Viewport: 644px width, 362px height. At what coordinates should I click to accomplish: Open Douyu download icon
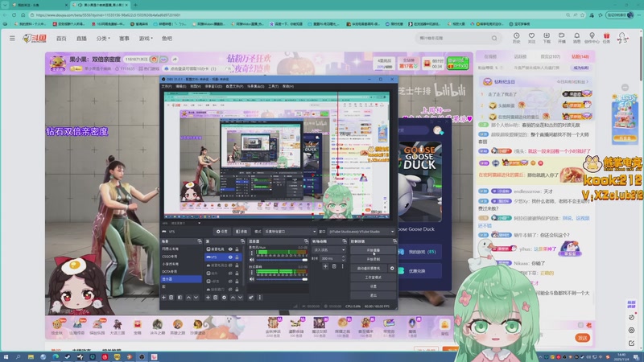547,38
